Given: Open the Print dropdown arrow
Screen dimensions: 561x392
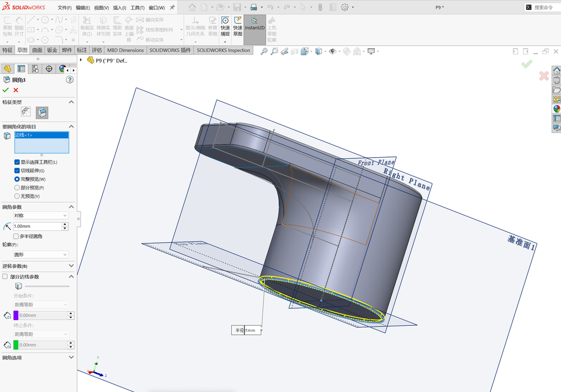Looking at the screenshot, I should 261,7.
